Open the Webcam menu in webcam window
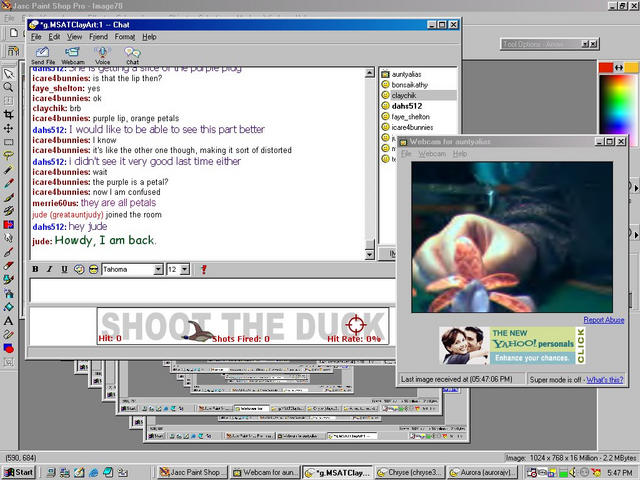 (x=432, y=154)
